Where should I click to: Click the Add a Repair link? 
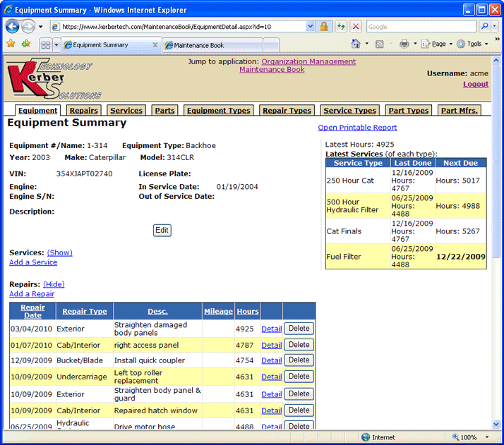point(32,294)
